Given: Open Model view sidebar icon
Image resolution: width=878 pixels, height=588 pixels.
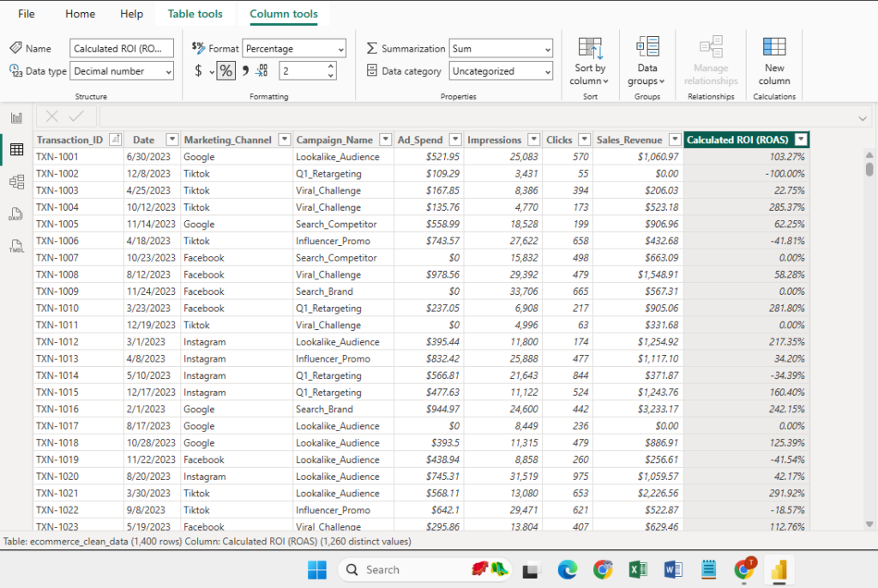Looking at the screenshot, I should [x=16, y=182].
